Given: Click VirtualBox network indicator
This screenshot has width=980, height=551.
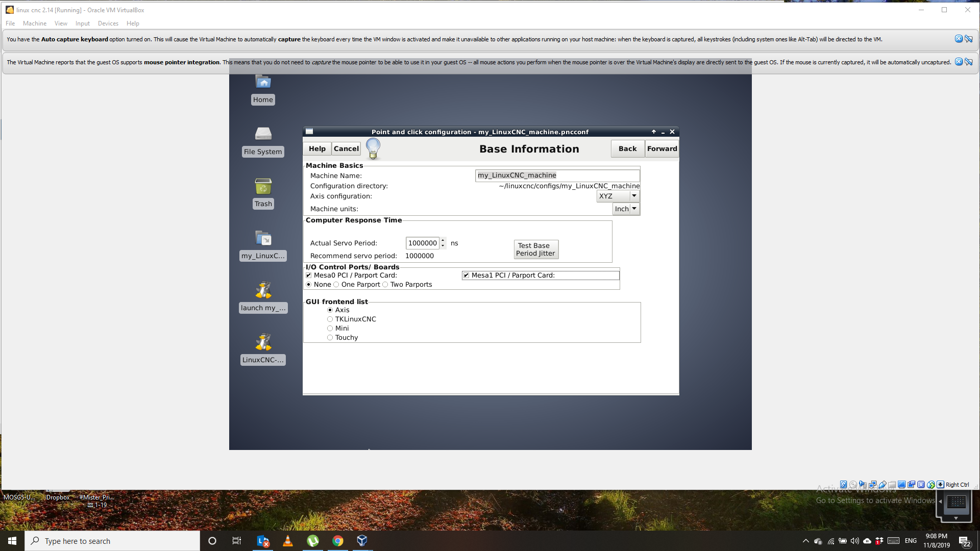Looking at the screenshot, I should coord(873,485).
